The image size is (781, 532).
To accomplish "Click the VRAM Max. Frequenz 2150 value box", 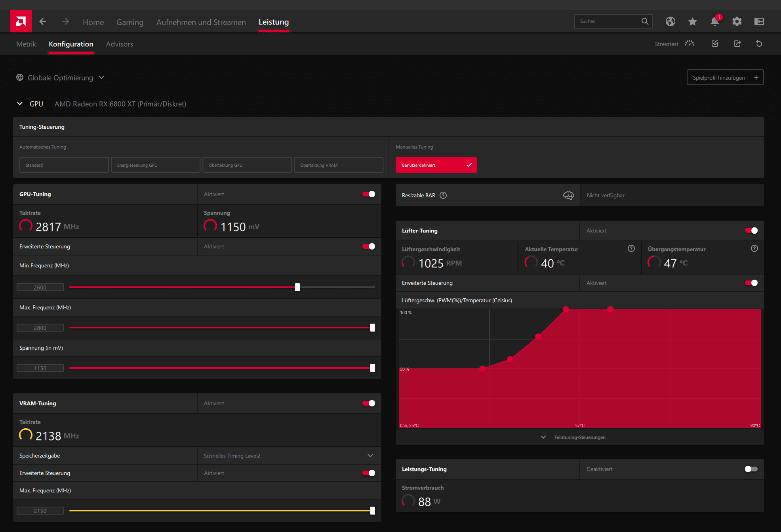I will [x=40, y=511].
